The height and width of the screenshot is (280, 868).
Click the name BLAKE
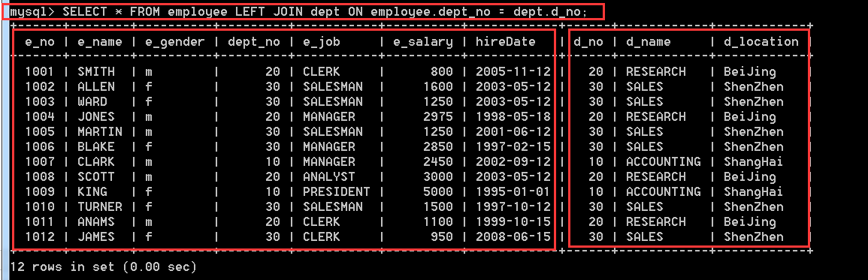coord(96,146)
